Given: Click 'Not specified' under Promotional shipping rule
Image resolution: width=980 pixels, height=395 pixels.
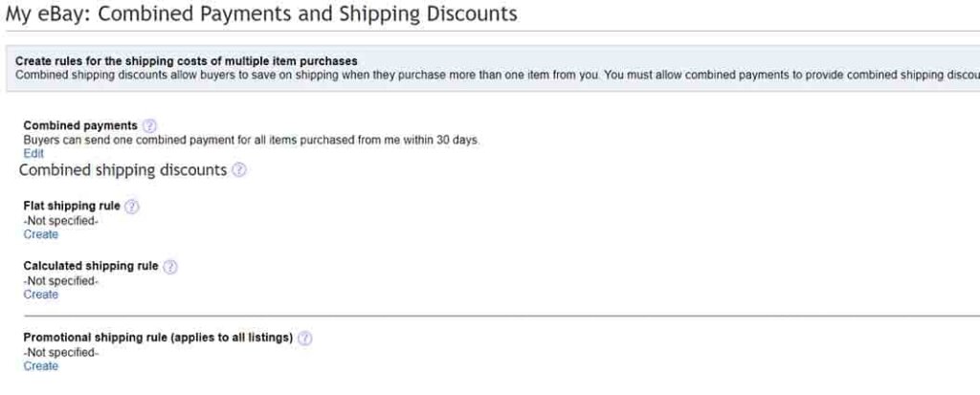Looking at the screenshot, I should coord(60,353).
